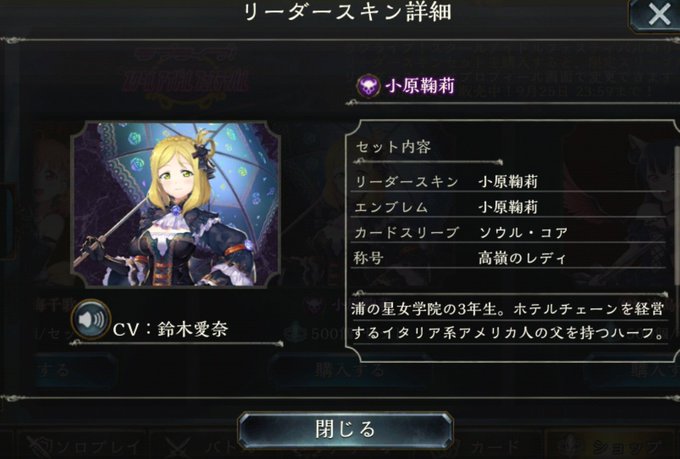
Task: Select the カードスリーブ ソウル・コア row
Action: [x=510, y=233]
